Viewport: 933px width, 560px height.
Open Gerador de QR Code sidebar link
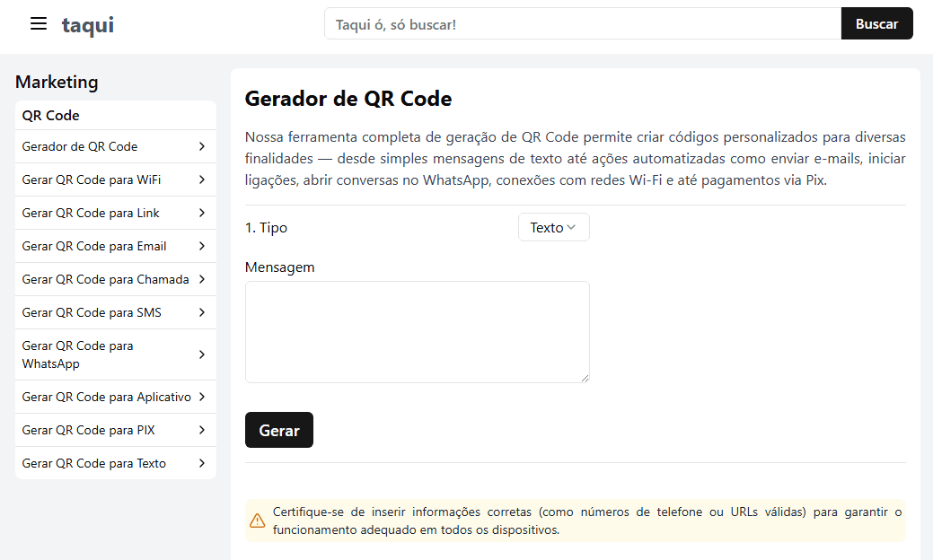(116, 146)
